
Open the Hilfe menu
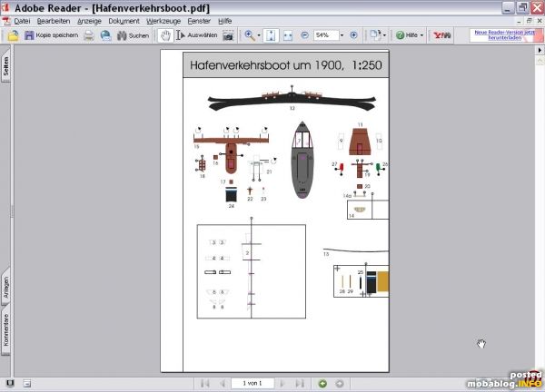225,21
